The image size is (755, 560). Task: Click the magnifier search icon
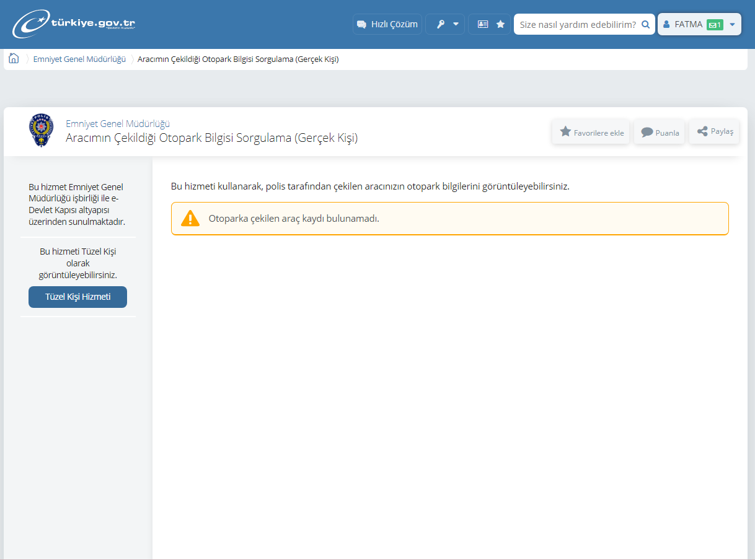click(x=645, y=24)
